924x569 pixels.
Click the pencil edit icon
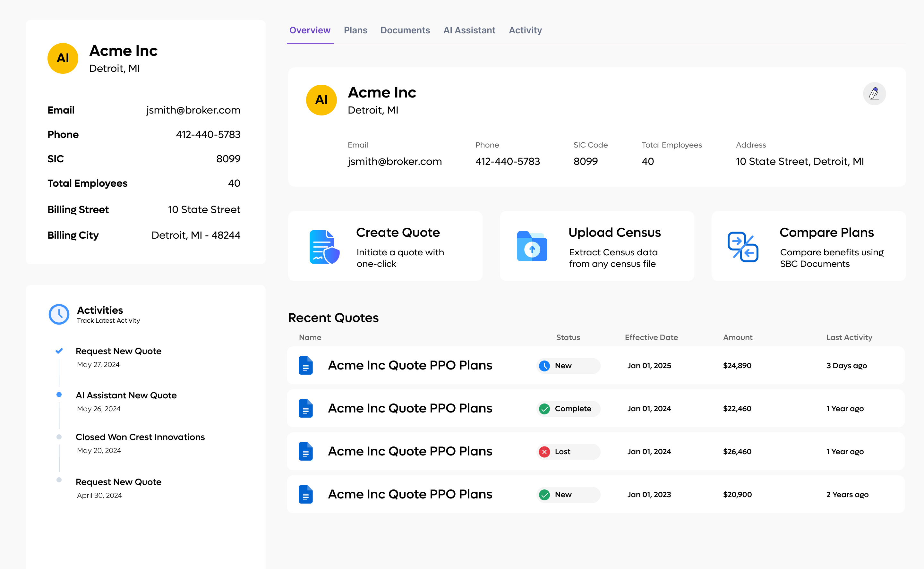click(x=874, y=93)
